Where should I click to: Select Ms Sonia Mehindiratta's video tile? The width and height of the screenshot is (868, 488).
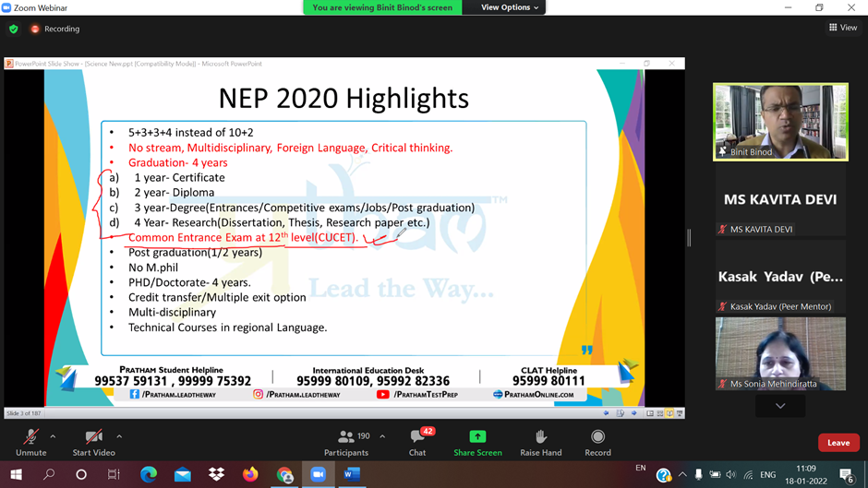tap(780, 353)
